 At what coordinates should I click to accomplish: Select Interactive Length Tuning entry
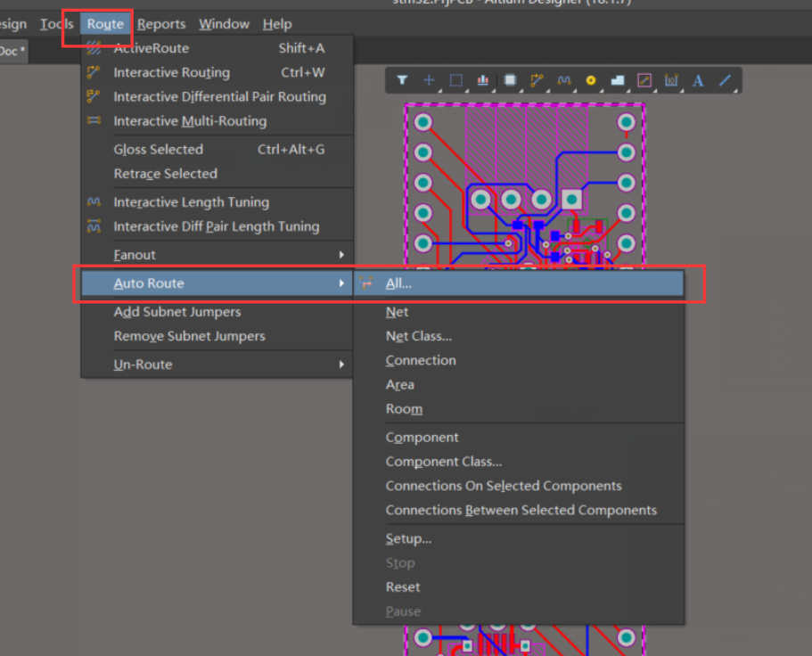(x=217, y=202)
